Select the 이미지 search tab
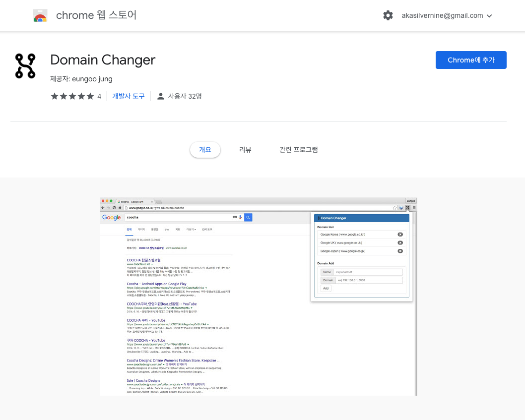Image resolution: width=525 pixels, height=420 pixels. point(140,229)
